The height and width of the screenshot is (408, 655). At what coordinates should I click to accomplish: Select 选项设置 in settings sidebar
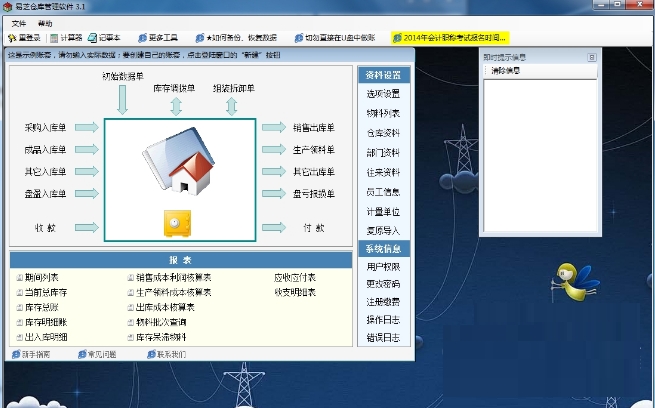pos(383,94)
